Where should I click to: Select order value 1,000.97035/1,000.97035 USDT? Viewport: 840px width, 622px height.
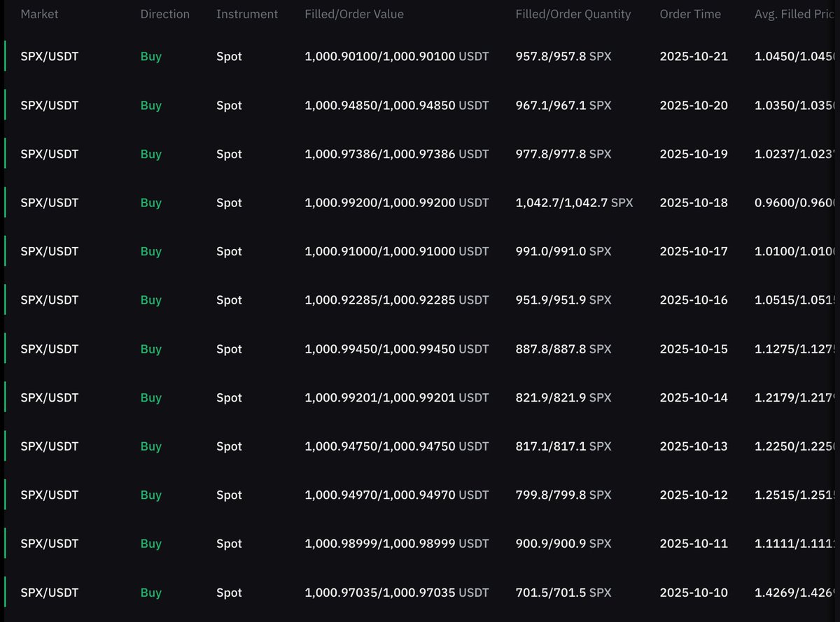click(397, 593)
